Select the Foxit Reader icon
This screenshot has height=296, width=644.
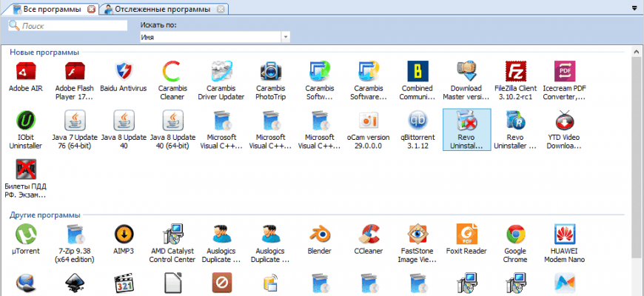466,234
